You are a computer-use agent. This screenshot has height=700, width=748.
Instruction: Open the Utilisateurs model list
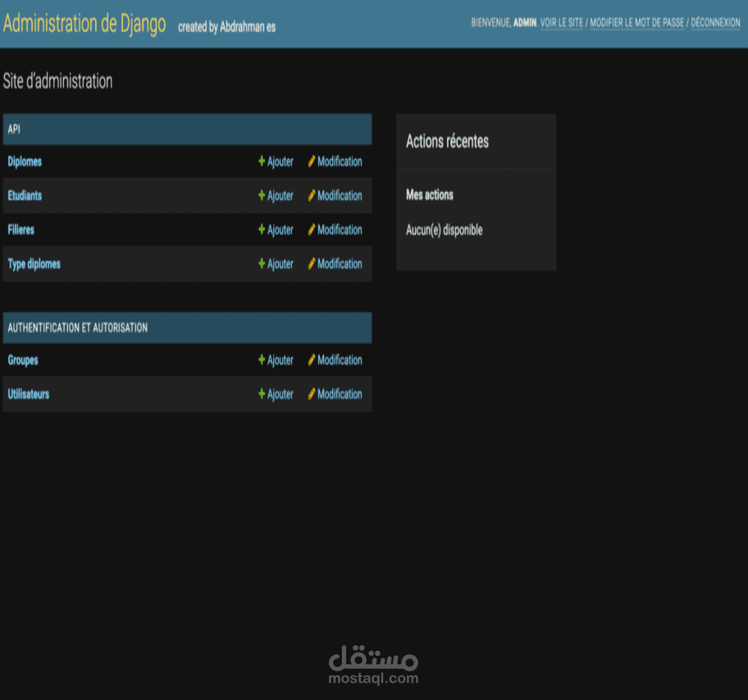coord(29,394)
